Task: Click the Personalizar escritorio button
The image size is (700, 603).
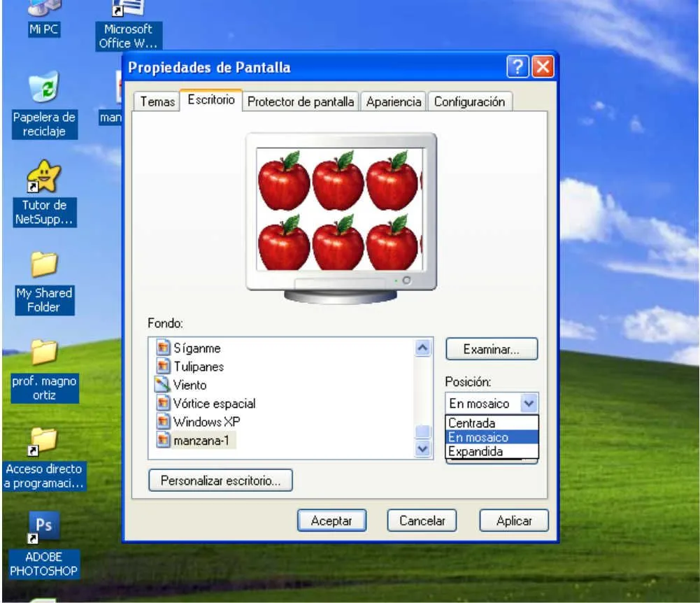Action: click(221, 480)
